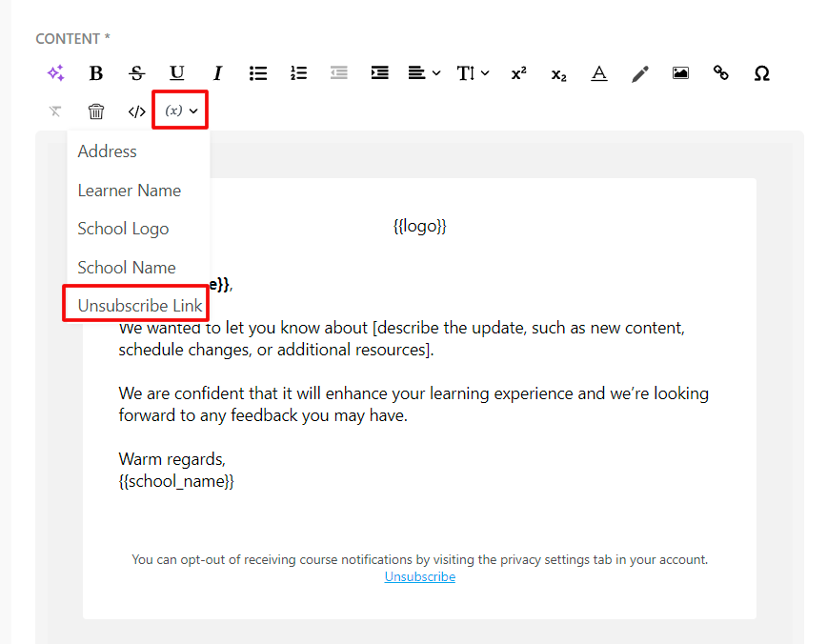Insert a special character with Omega
This screenshot has height=644, width=827.
(x=761, y=72)
